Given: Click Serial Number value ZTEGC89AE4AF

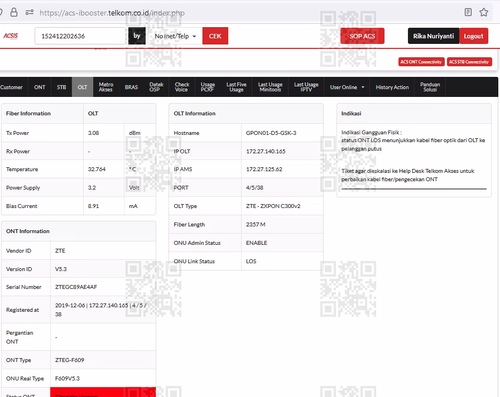Looking at the screenshot, I should click(76, 287).
